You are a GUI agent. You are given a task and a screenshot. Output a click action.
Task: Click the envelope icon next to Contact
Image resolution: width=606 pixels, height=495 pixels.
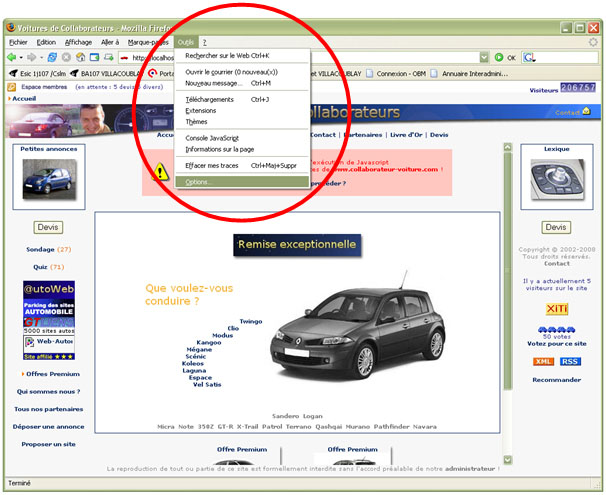pyautogui.click(x=586, y=111)
